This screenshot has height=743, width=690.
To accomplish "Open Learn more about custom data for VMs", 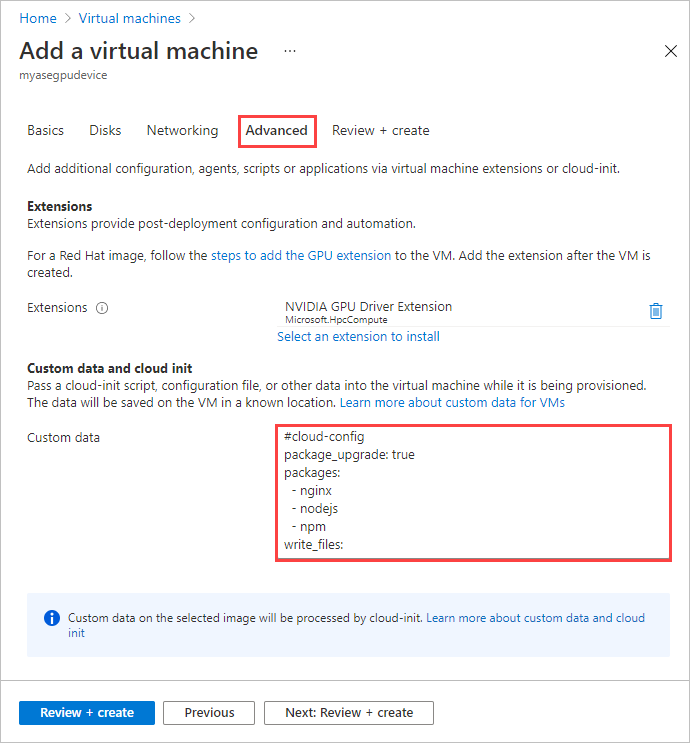I will pyautogui.click(x=452, y=402).
